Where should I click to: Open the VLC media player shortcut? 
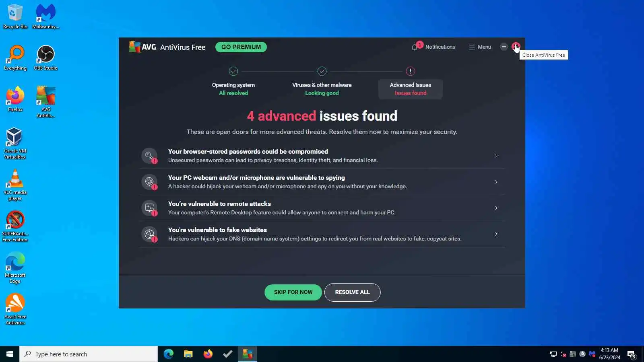tap(15, 185)
